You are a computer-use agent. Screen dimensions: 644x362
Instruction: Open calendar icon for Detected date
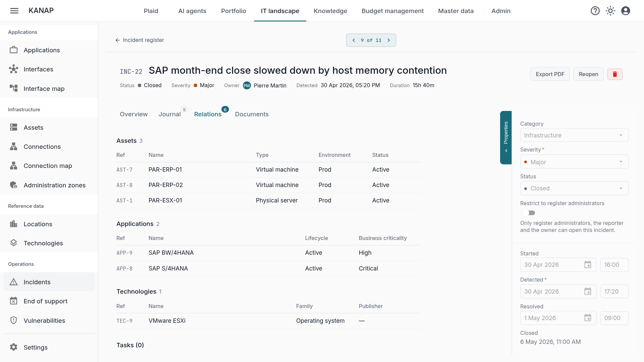[x=588, y=291]
